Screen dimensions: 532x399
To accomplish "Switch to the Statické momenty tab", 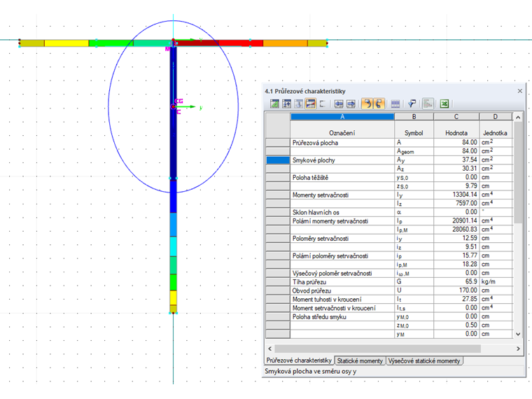I will (x=360, y=361).
